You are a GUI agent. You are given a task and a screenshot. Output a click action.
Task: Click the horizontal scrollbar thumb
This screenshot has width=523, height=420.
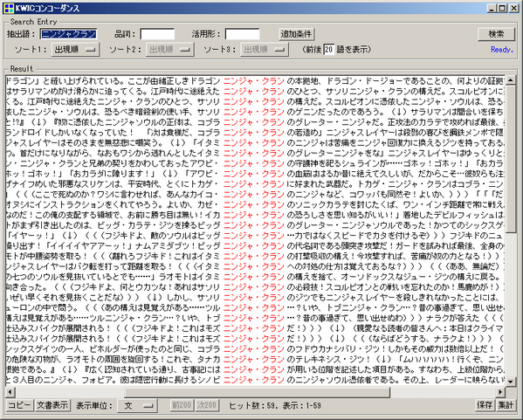click(x=257, y=392)
